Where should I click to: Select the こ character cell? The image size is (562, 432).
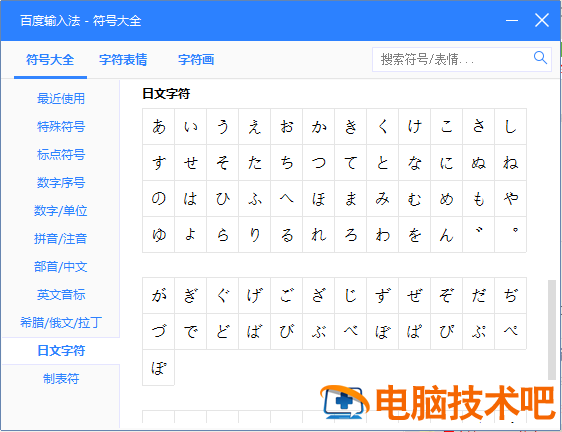(x=447, y=127)
